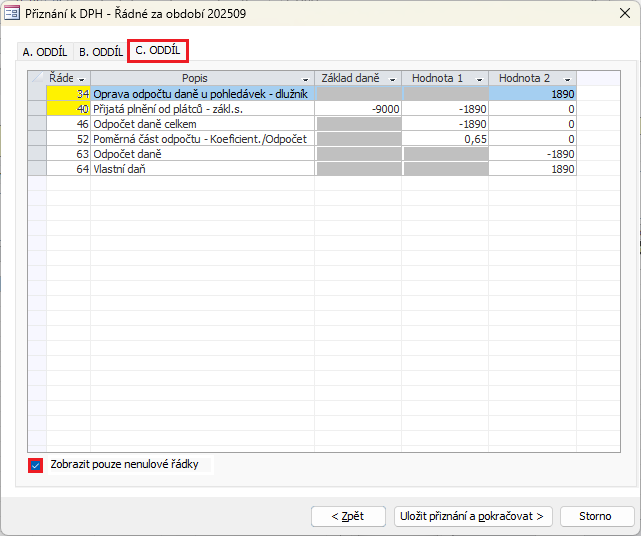Image resolution: width=641 pixels, height=536 pixels.
Task: Select row number 52 cell
Action: point(69,139)
